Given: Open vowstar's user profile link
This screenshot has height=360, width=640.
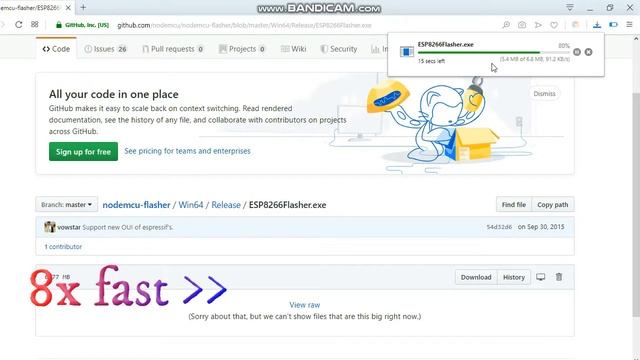Looking at the screenshot, I should (69, 227).
